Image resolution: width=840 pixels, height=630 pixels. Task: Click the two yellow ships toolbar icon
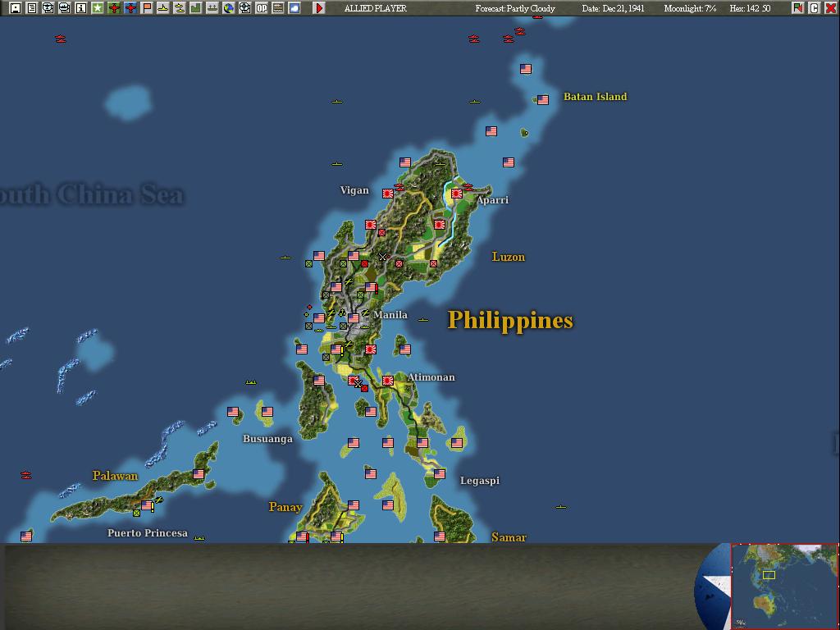[180, 8]
